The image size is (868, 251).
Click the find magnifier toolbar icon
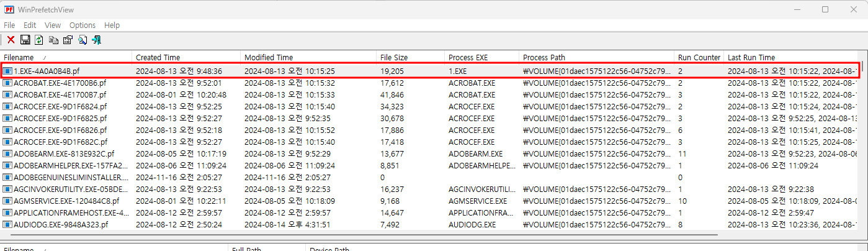[x=83, y=40]
